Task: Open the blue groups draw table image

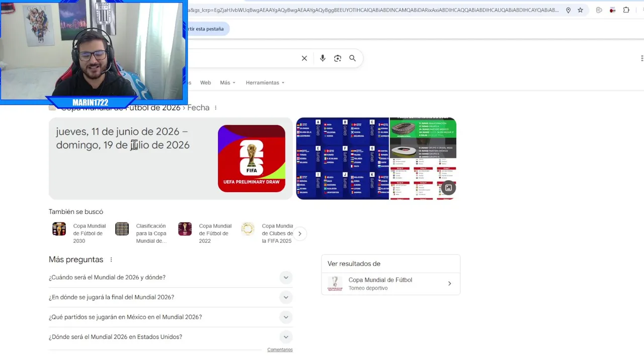Action: tap(342, 158)
